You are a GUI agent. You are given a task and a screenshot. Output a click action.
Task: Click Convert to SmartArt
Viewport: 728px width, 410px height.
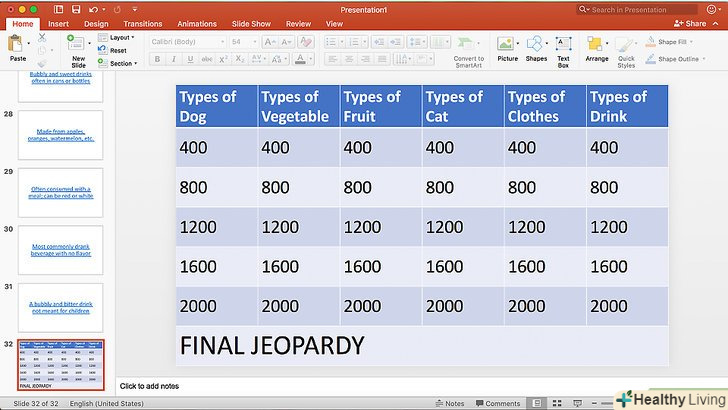tap(468, 52)
